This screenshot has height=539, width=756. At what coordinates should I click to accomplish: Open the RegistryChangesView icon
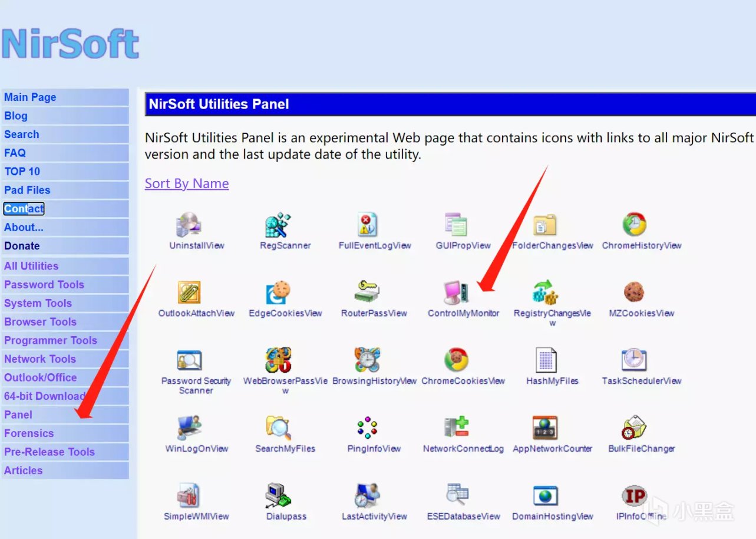click(x=545, y=292)
